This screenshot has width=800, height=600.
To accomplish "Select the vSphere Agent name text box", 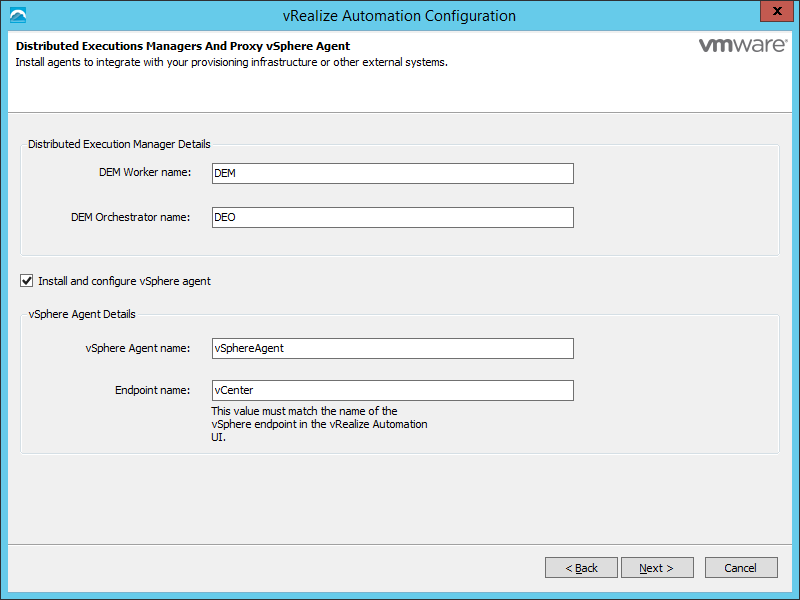I will click(x=393, y=348).
